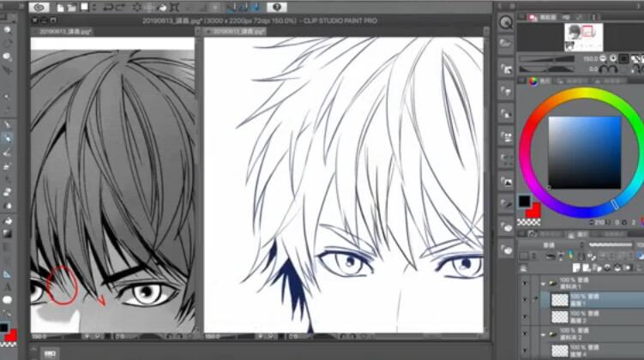This screenshot has width=644, height=360.
Task: Open the CLIP STUDIO launcher icon
Action: click(39, 7)
